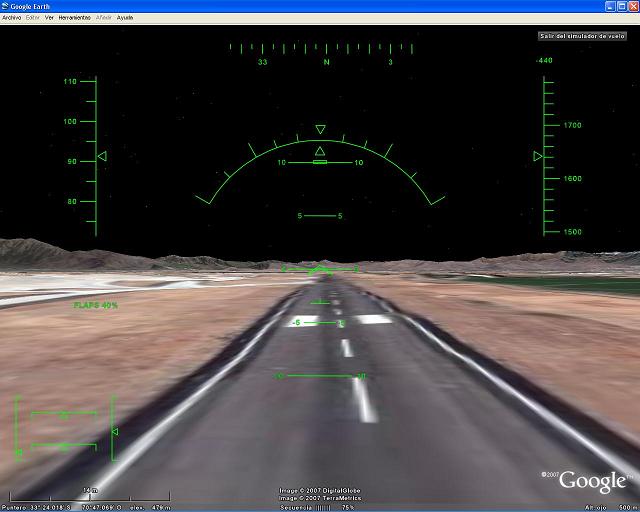Image resolution: width=640 pixels, height=512 pixels.
Task: Click the flight path marker on horizon
Action: pyautogui.click(x=320, y=269)
